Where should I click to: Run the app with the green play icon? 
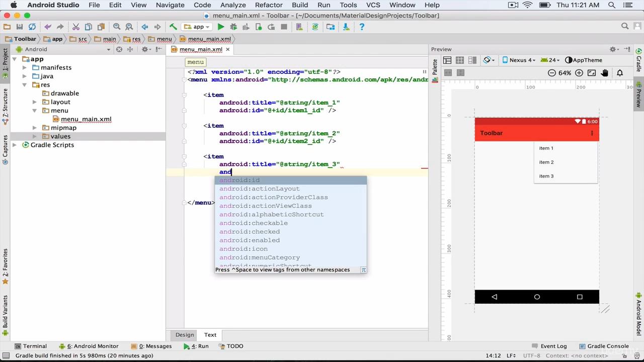[x=220, y=27]
